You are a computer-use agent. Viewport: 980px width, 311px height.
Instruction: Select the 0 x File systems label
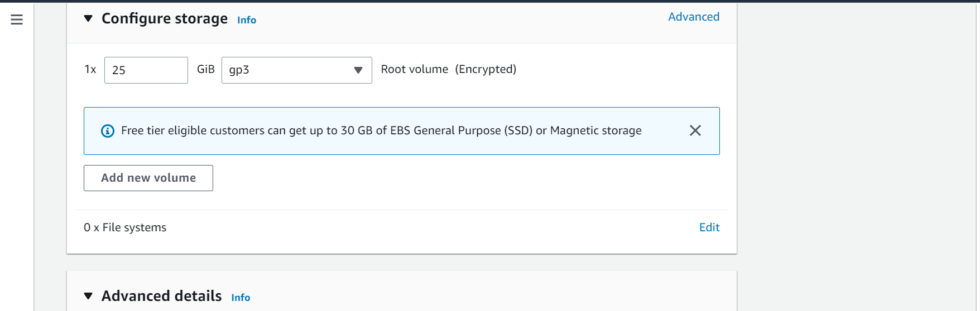click(125, 227)
